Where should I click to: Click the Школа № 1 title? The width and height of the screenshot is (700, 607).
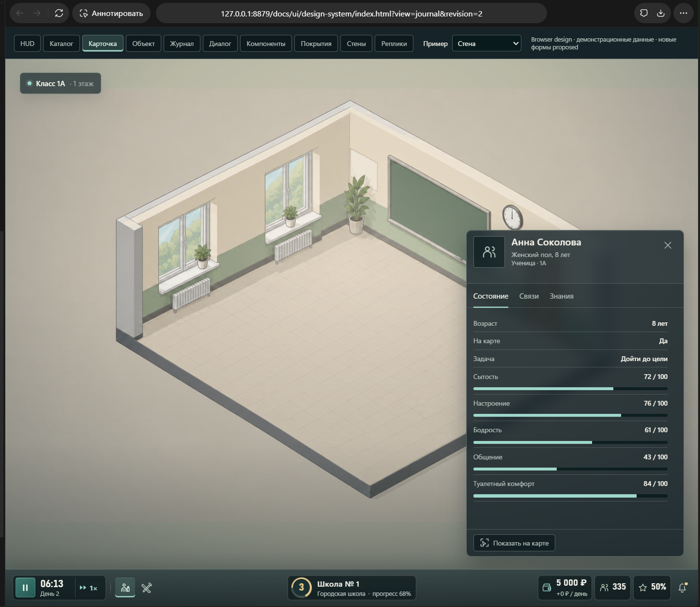(338, 584)
